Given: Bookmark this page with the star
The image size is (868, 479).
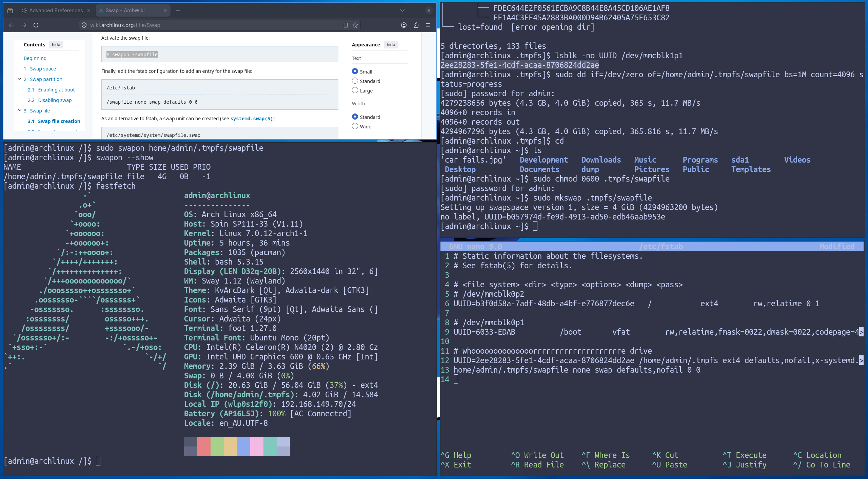Looking at the screenshot, I should tap(355, 25).
